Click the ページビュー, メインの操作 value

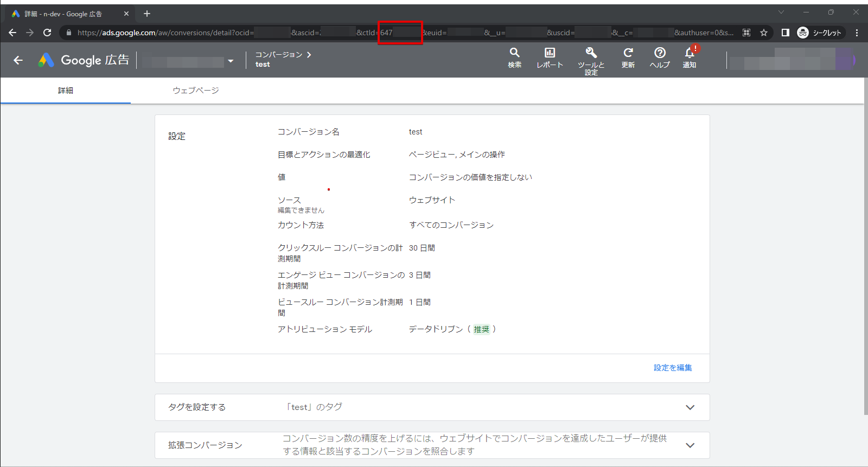[x=457, y=155]
